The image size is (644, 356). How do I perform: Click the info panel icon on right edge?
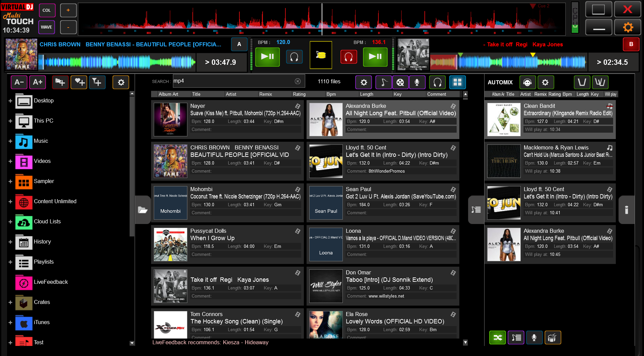[626, 210]
